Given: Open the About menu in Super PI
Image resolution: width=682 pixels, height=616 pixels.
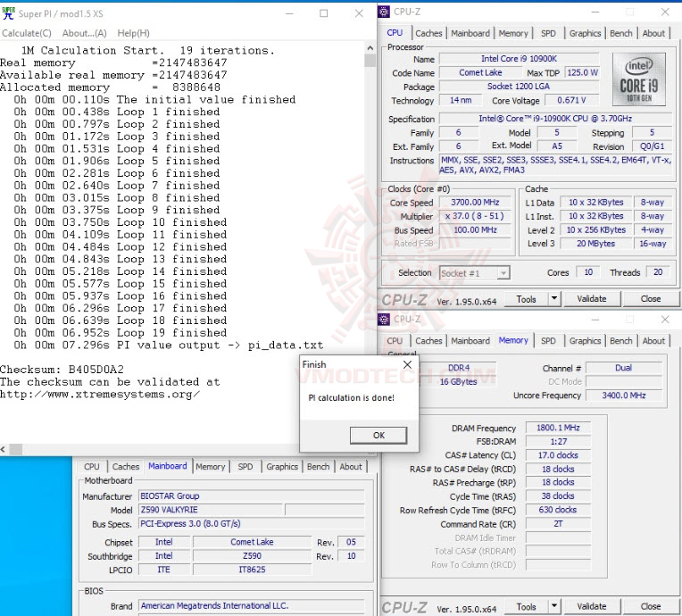Looking at the screenshot, I should (x=85, y=33).
